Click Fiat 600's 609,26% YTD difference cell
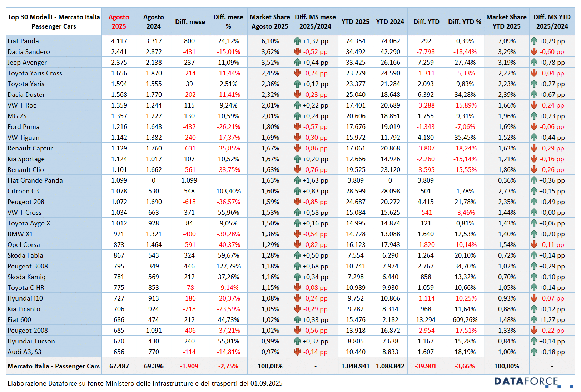Screen dimensions: 581x392 pos(465,320)
